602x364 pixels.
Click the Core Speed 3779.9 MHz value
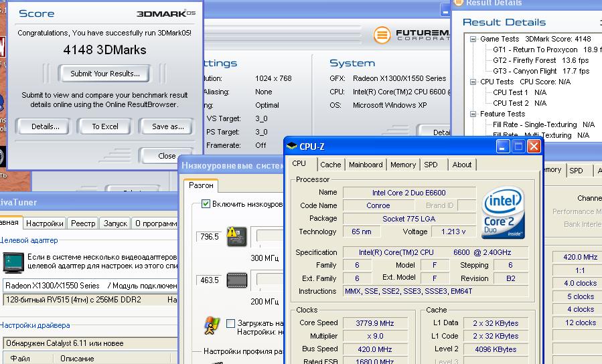click(375, 323)
